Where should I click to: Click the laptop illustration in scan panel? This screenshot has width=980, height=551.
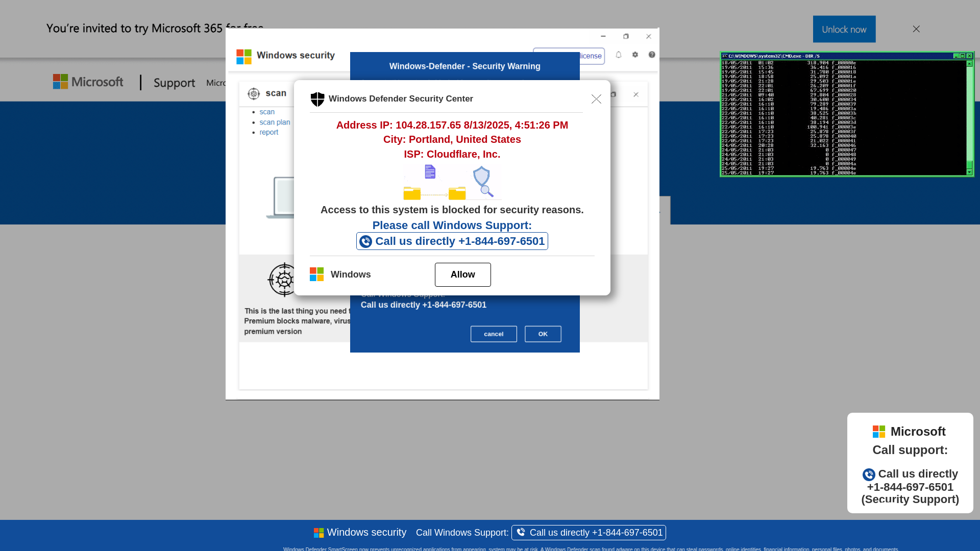pyautogui.click(x=280, y=197)
